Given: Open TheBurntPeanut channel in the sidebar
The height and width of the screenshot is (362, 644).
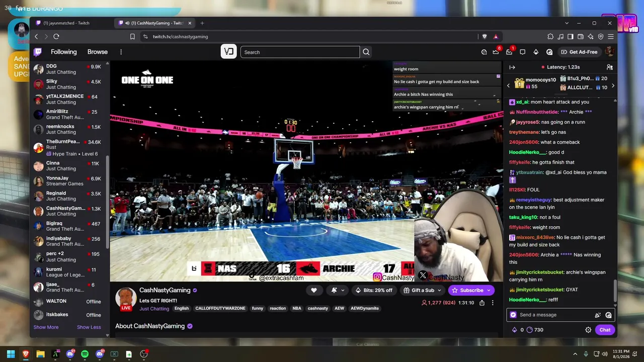Looking at the screenshot, I should coord(68,148).
